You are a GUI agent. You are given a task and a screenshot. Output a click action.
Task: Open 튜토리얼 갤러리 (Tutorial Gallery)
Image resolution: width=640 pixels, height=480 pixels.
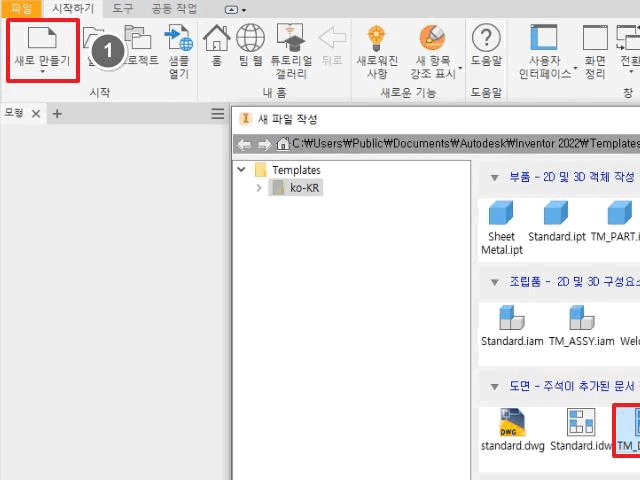(x=291, y=51)
